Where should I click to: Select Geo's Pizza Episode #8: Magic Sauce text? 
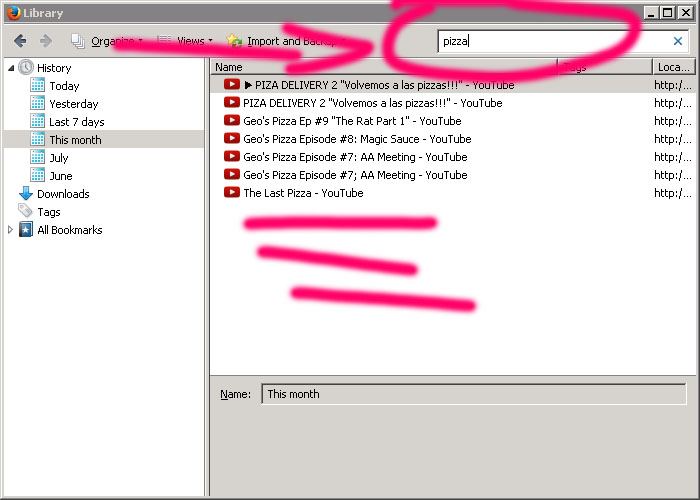click(x=357, y=139)
